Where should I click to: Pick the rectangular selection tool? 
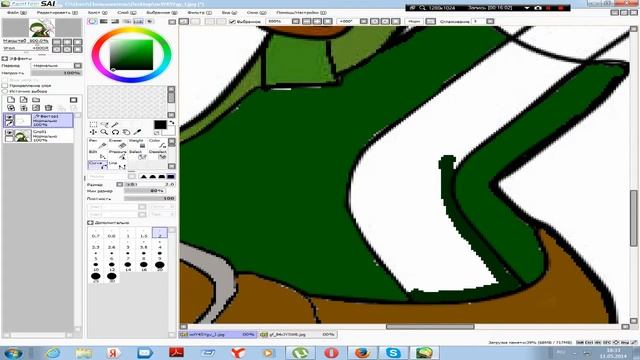pos(93,124)
